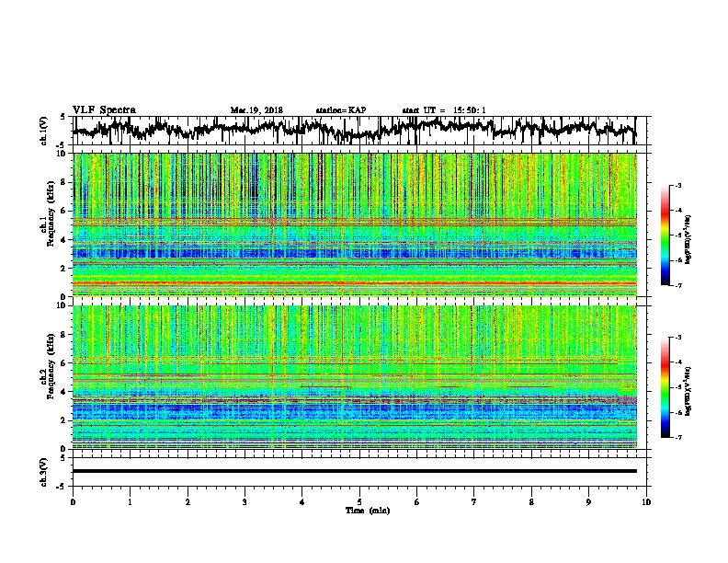Click the "-3" label on ch.1 color bar
This screenshot has width=728, height=563.
(678, 185)
